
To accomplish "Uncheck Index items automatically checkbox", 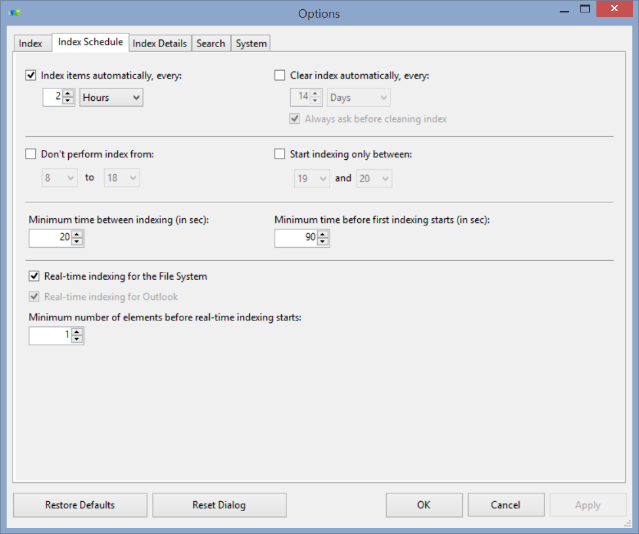I will tap(31, 75).
